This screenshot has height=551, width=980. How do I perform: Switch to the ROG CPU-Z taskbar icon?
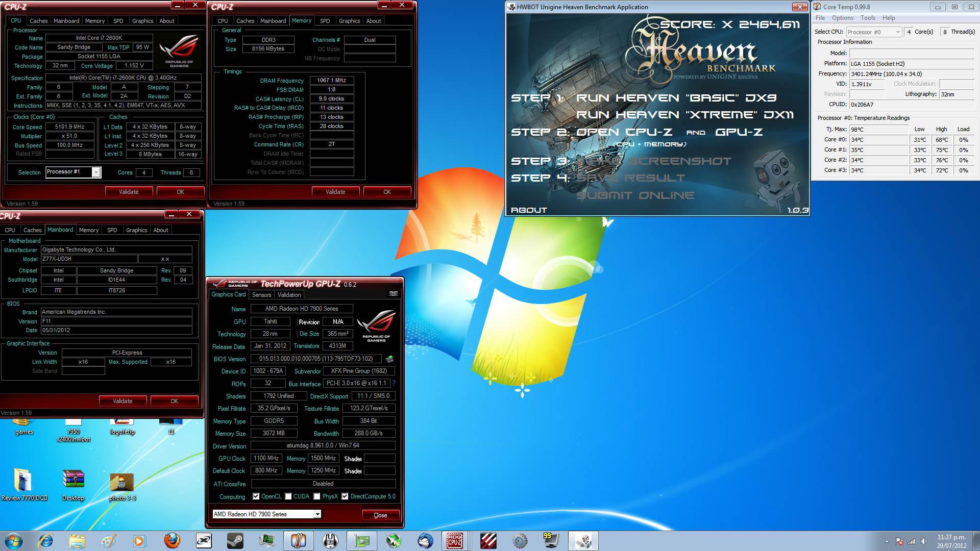[455, 540]
